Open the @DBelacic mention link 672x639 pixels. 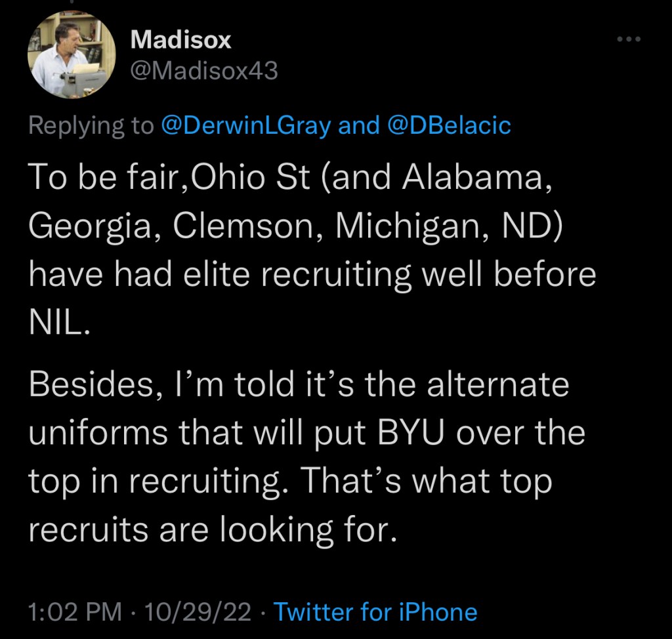[450, 125]
